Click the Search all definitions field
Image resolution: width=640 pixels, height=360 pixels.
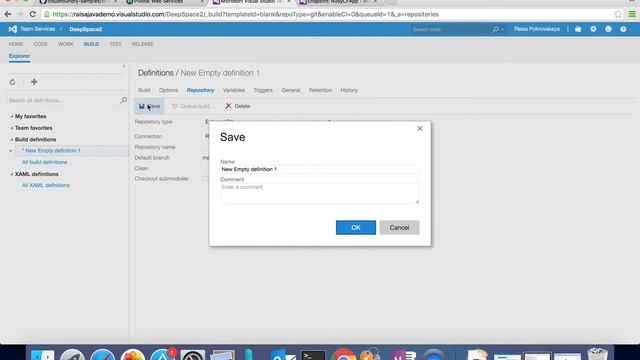[x=63, y=100]
